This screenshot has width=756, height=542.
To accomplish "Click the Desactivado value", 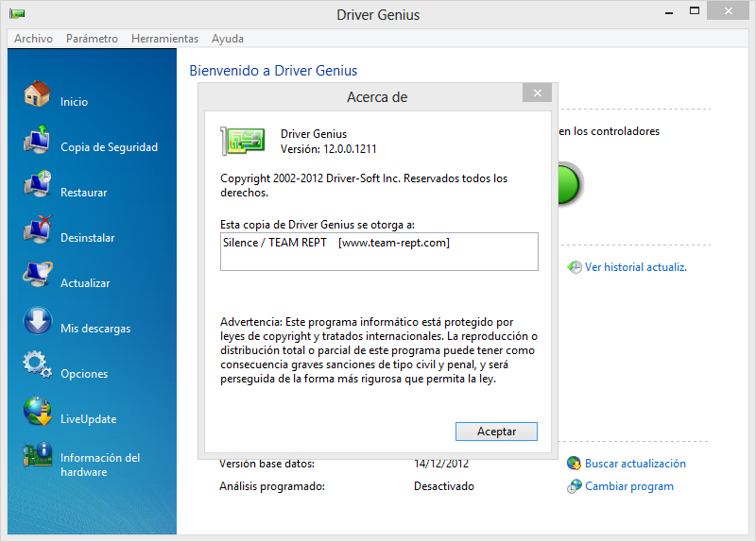I will click(x=444, y=486).
